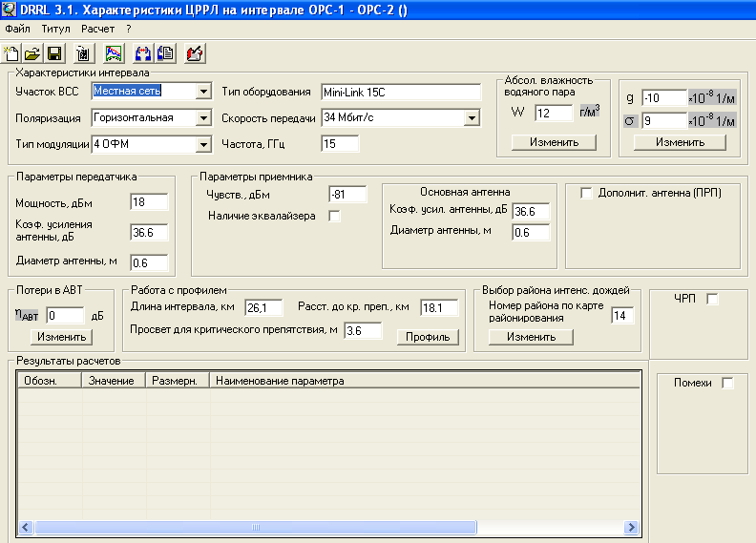Viewport: 756px width, 543px height.
Task: Click the floppy disk save icon
Action: pyautogui.click(x=54, y=53)
